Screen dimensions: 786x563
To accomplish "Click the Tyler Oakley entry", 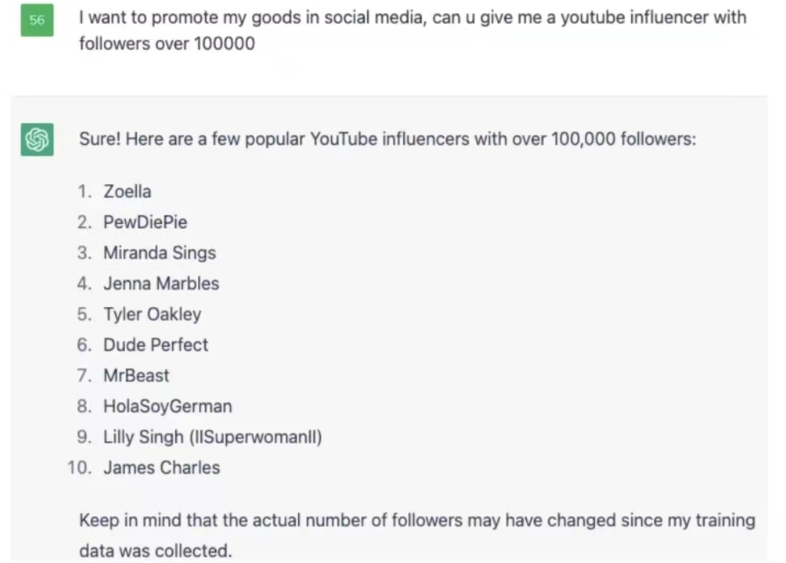I will pyautogui.click(x=152, y=314).
